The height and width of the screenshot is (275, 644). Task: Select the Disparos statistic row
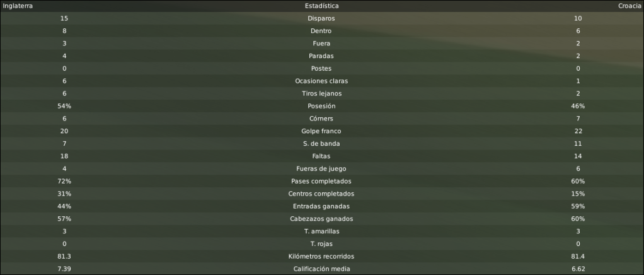point(322,18)
